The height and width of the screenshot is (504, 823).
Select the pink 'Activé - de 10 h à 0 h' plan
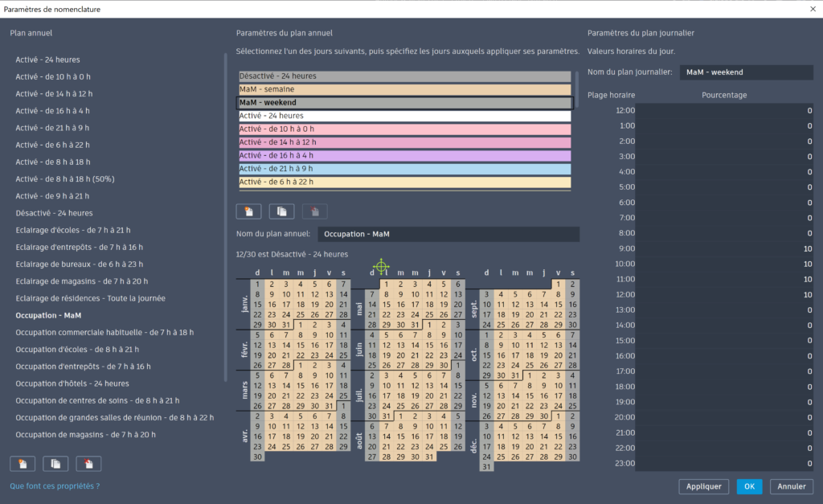tap(404, 129)
